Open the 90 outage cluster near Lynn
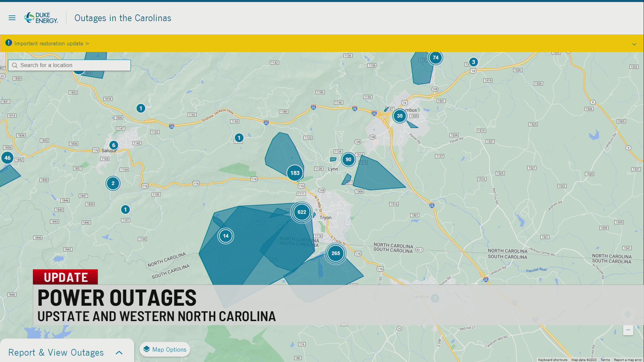 point(348,160)
